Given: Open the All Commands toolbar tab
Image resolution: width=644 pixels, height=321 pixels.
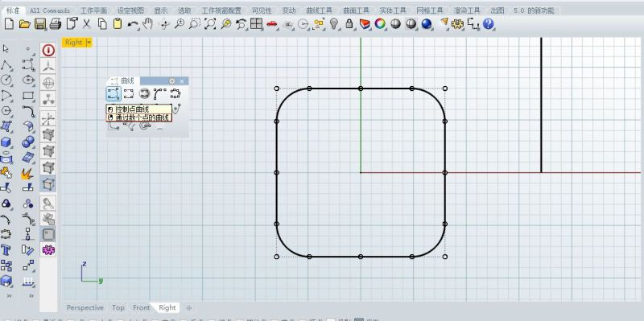Looking at the screenshot, I should pyautogui.click(x=50, y=10).
